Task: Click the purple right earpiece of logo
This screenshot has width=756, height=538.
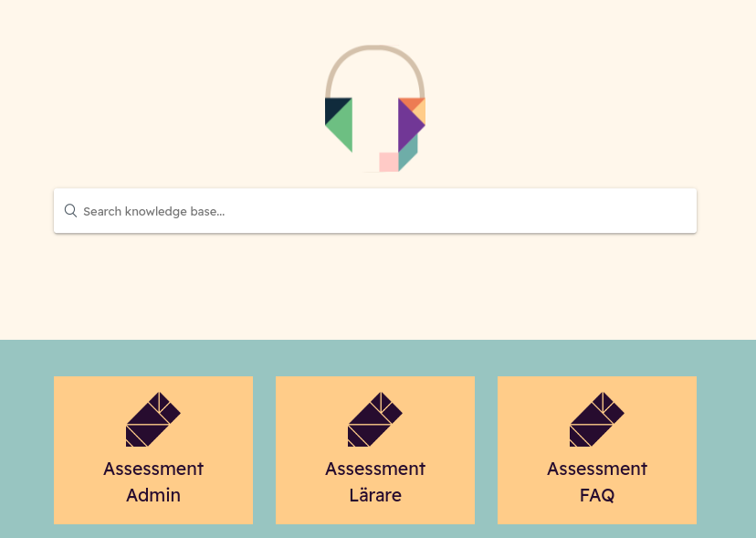Action: click(409, 125)
